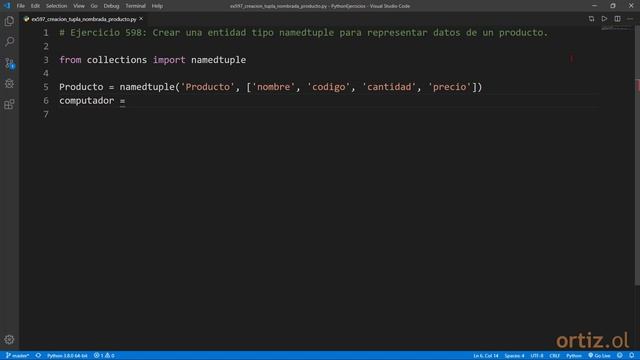Click the string 'cantidad' on line 5
Screen dimensions: 640x360
[389, 87]
